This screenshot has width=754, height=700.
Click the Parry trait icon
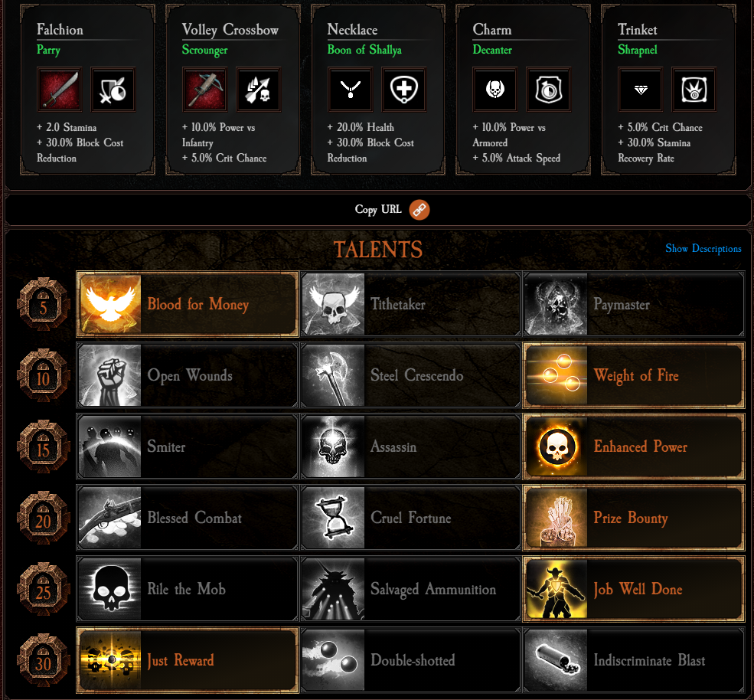pyautogui.click(x=113, y=90)
